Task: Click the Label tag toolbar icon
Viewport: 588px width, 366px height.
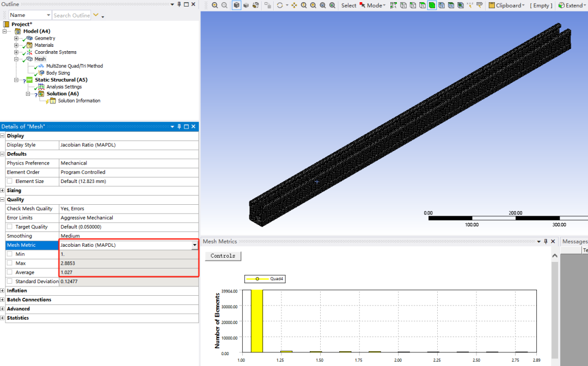Action: 479,5
